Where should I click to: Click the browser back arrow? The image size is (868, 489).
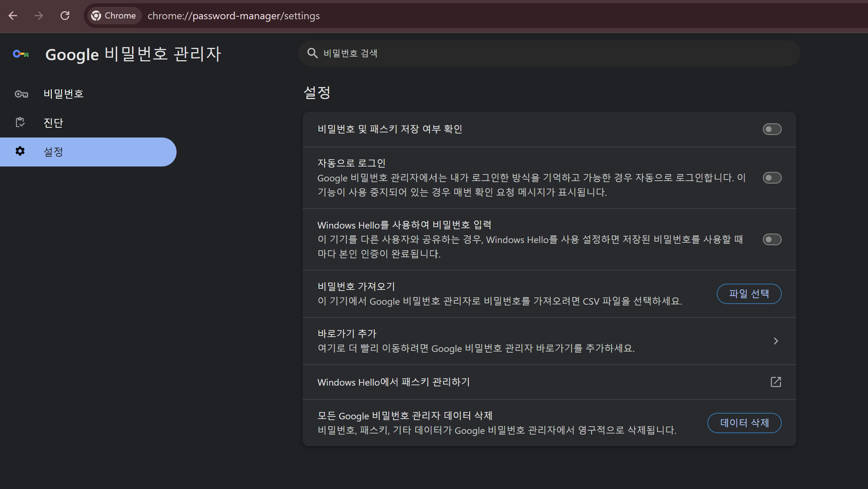[x=13, y=16]
